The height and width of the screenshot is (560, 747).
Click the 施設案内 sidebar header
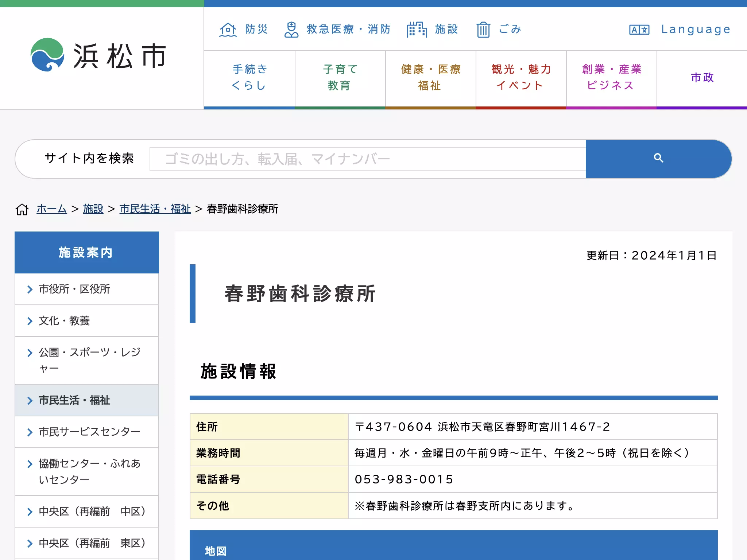87,252
